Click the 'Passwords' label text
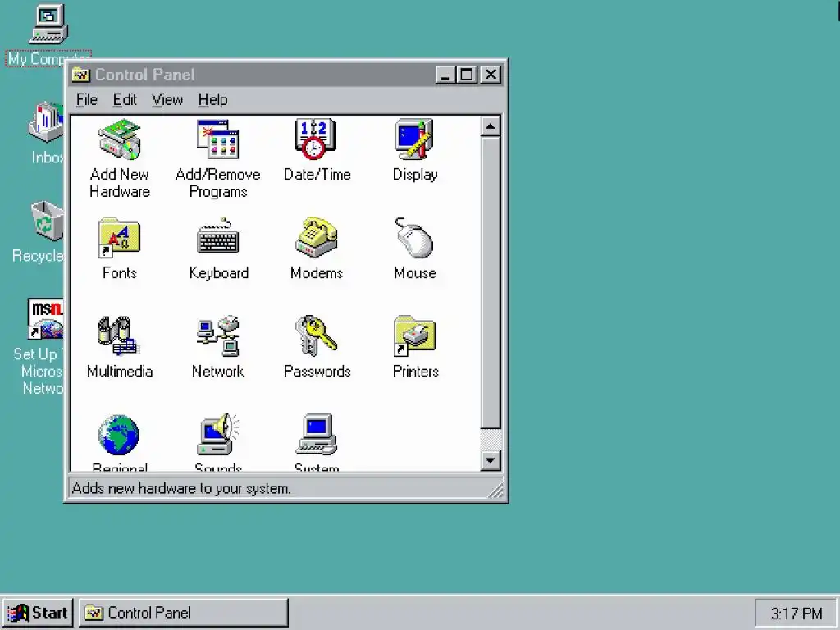 tap(317, 372)
